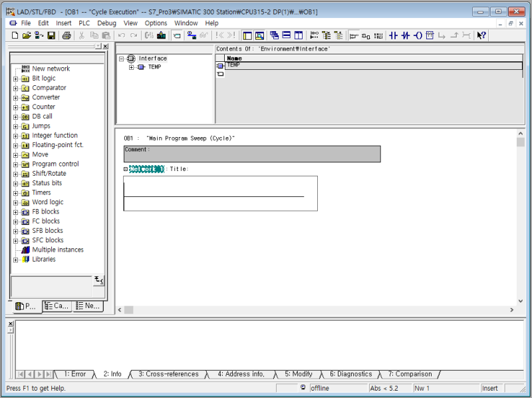The width and height of the screenshot is (532, 398).
Task: Expand the TEMP node under Interface
Action: click(130, 66)
